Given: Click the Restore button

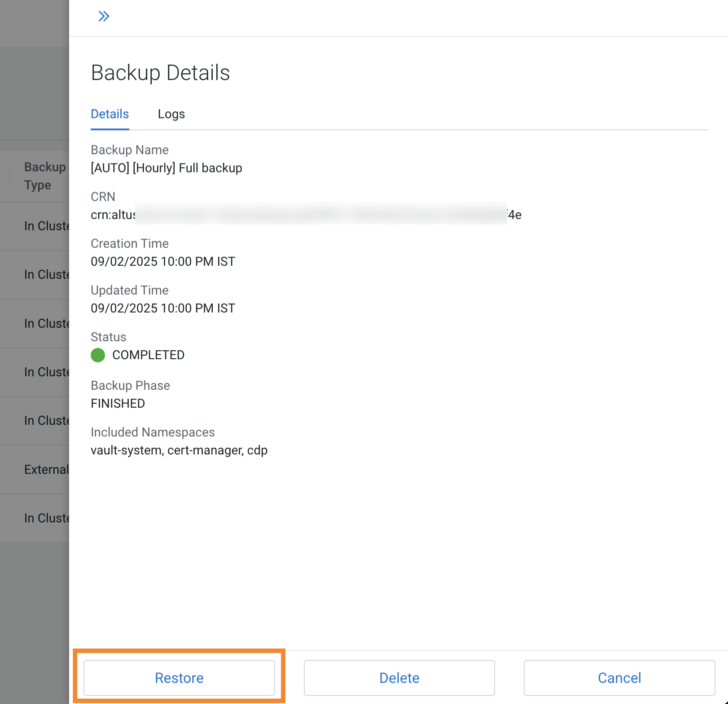Looking at the screenshot, I should [179, 678].
